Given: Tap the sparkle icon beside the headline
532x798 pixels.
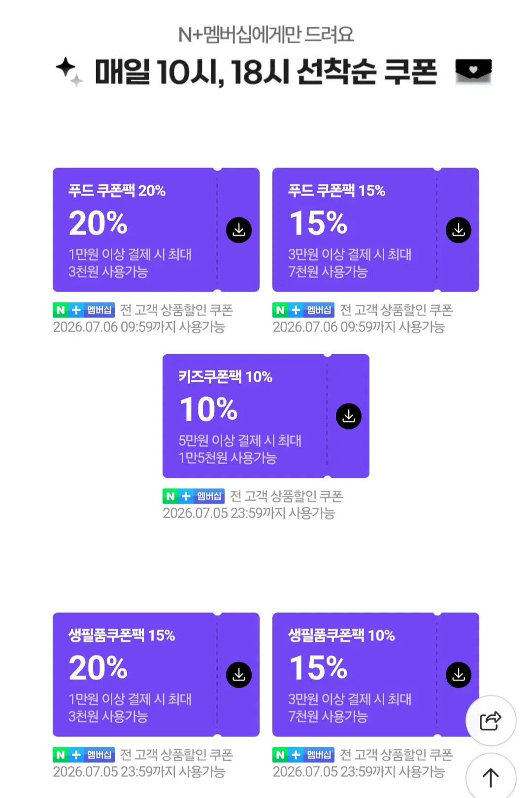Looking at the screenshot, I should 69,71.
